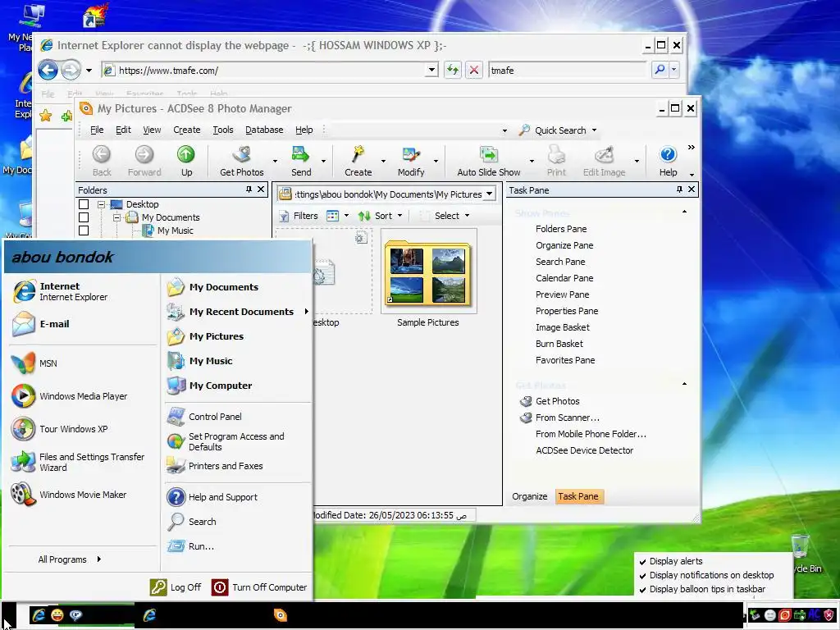Click the Favorites star in Internet Explorer
Viewport: 840px width, 630px height.
tap(46, 116)
